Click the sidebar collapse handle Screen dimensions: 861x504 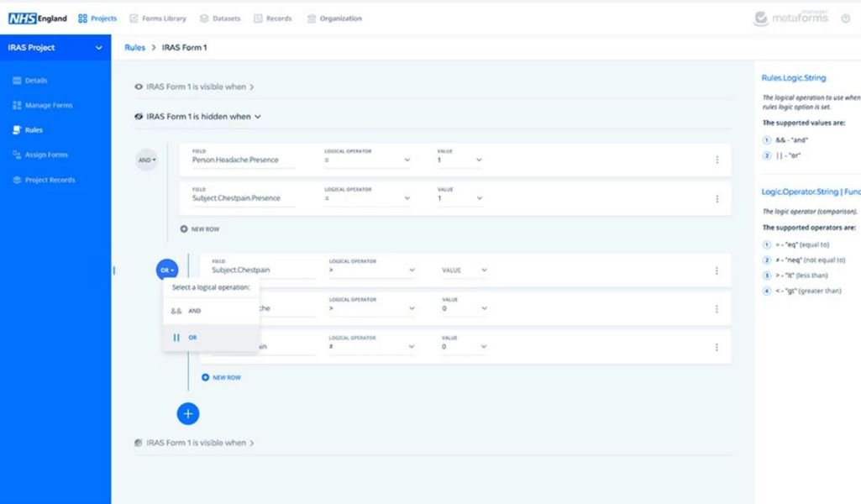[113, 270]
